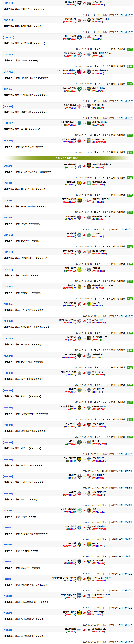134x644 pixels.
Task: Select the 울산 HD FC crest
Action: point(89,373)
